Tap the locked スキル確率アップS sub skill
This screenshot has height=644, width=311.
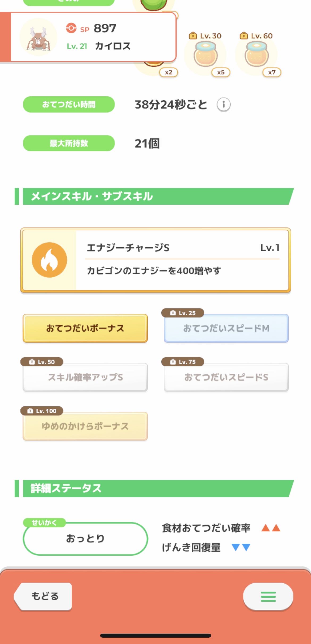click(85, 377)
